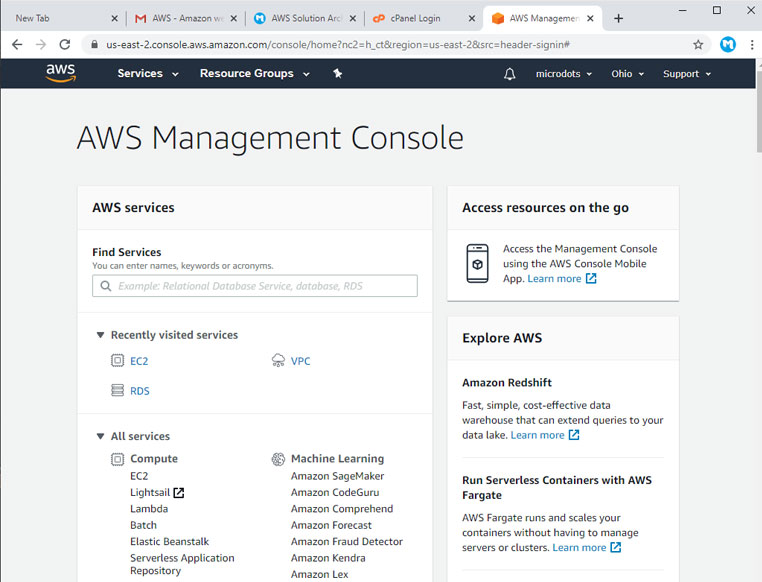
Task: Collapse Recently visited services section
Action: coord(100,335)
